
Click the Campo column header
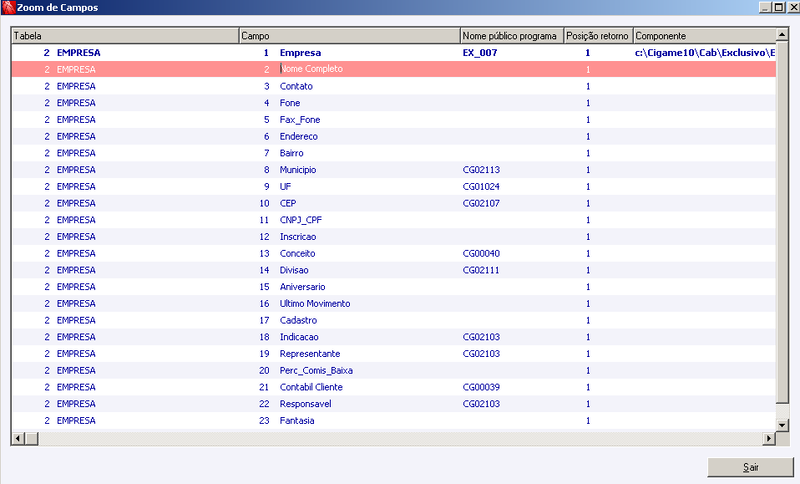coord(349,36)
